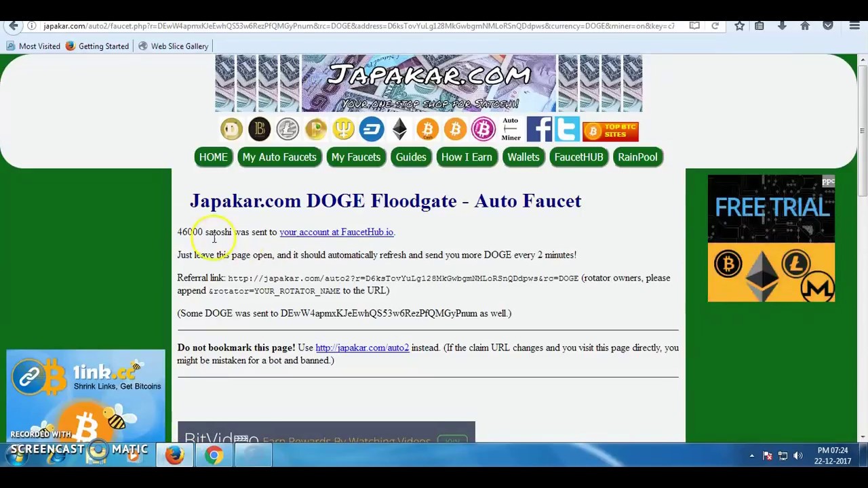Open the Web Slice Gallery bookmark

174,46
